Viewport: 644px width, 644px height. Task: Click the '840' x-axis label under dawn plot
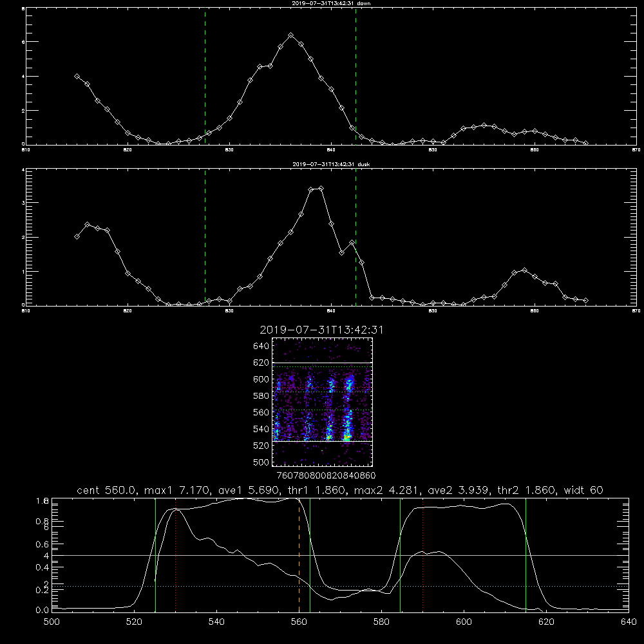(331, 150)
